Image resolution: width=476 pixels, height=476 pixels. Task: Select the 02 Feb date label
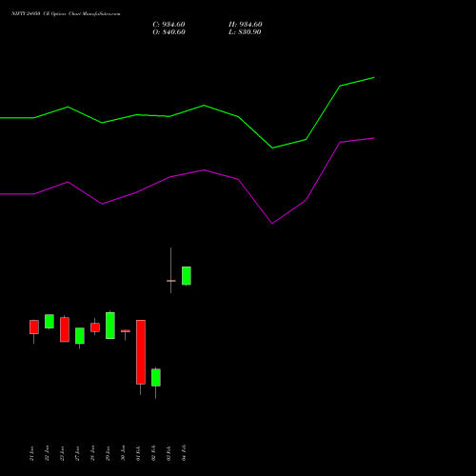point(153,453)
